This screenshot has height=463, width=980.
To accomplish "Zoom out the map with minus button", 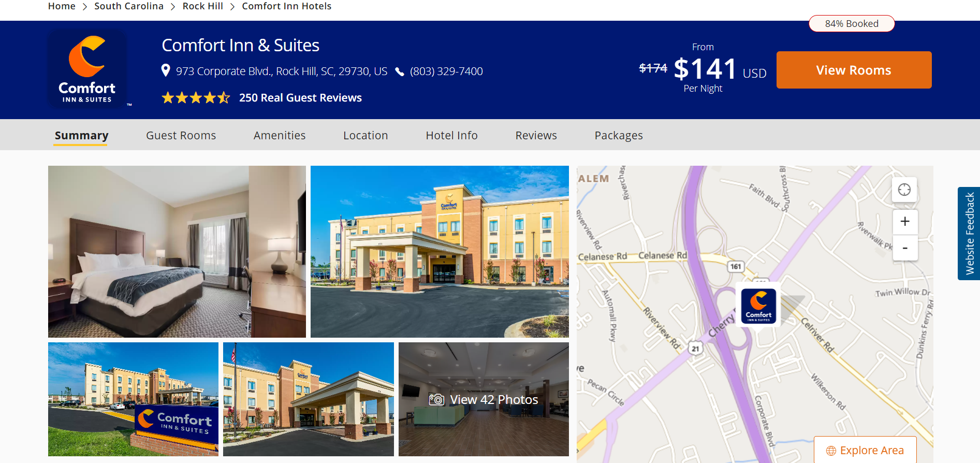I will click(905, 248).
